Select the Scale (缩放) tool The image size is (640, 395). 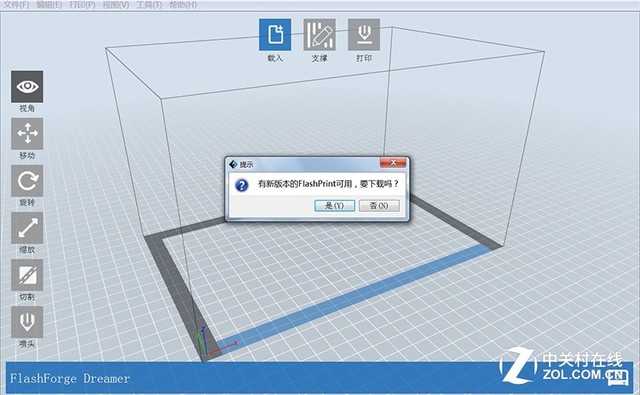(x=27, y=228)
